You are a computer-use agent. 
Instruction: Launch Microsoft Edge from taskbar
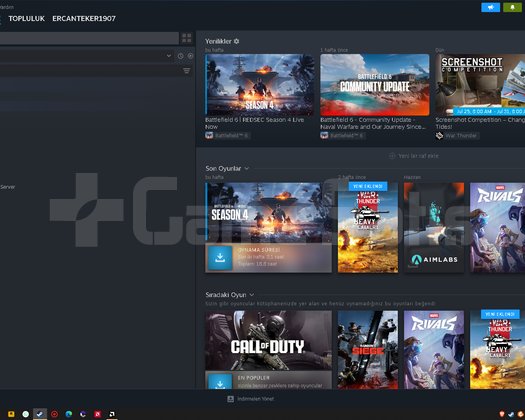69,414
